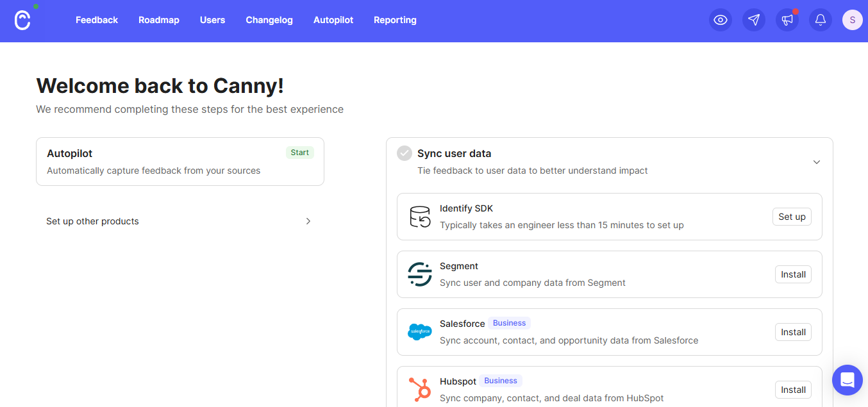Click the Identify SDK title text

[x=466, y=208]
